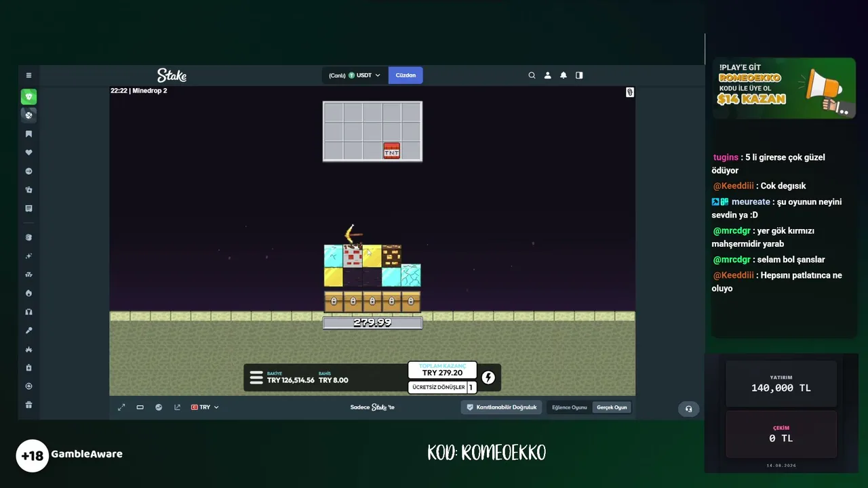
Task: Click the floating headset support button
Action: 688,409
